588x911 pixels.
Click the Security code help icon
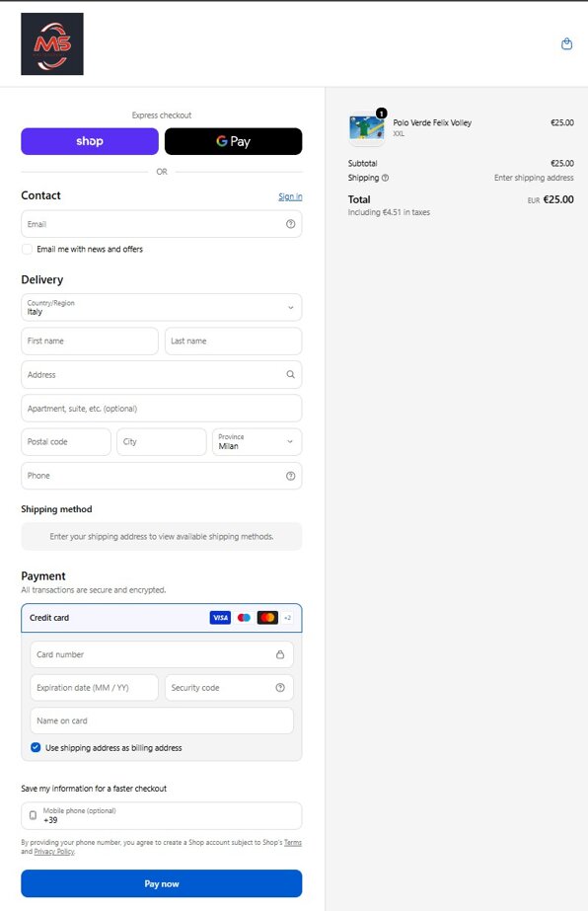[280, 688]
